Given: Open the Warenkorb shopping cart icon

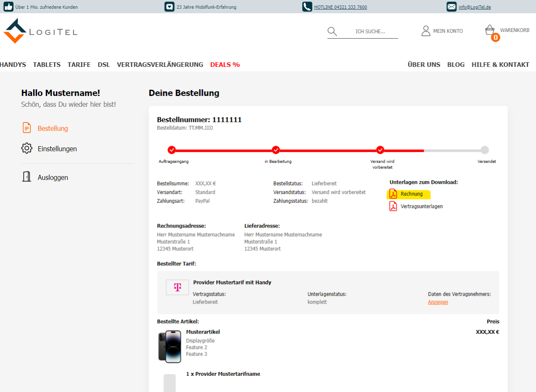Looking at the screenshot, I should 490,30.
